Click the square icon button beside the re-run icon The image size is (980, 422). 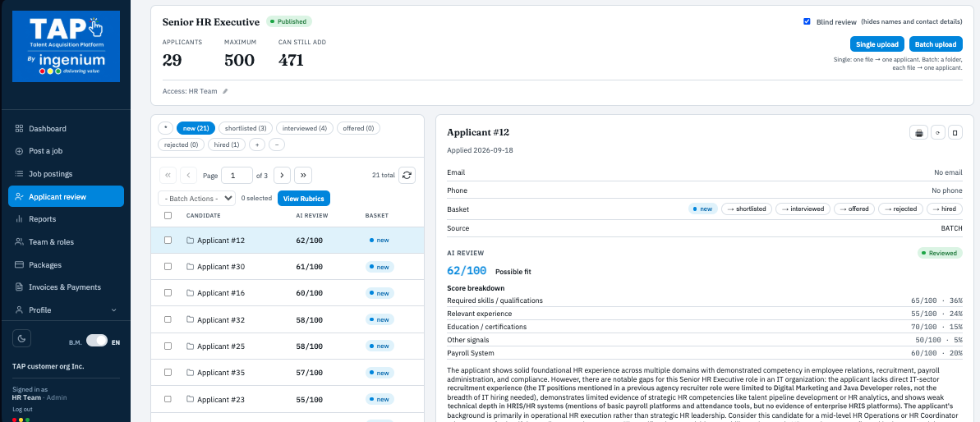(x=955, y=132)
